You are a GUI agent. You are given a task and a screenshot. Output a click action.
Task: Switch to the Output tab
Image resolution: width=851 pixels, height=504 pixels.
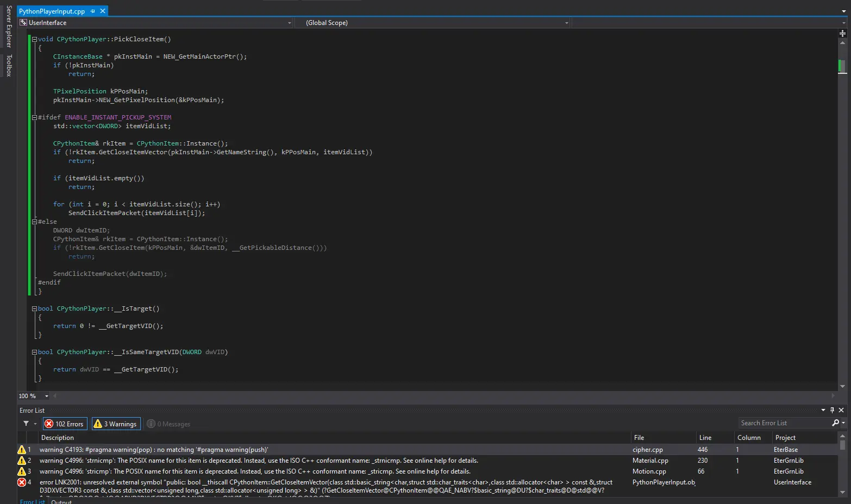tap(61, 501)
